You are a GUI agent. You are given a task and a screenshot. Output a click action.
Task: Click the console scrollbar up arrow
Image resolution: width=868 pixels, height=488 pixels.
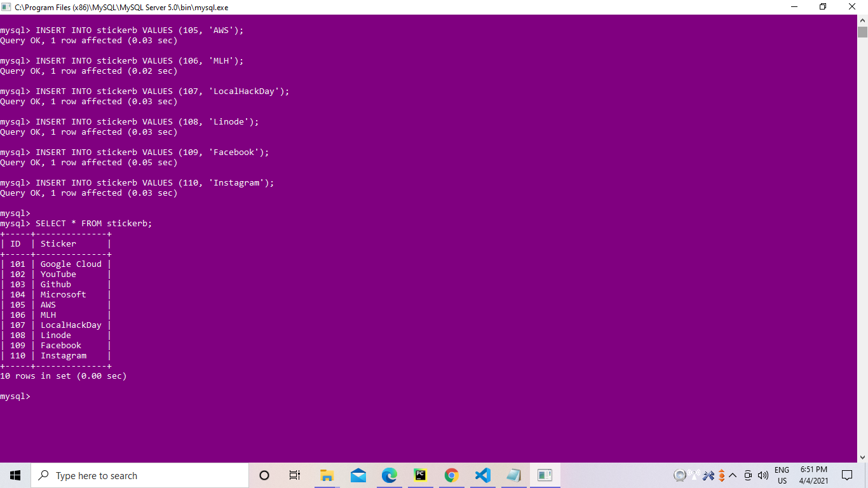point(862,20)
